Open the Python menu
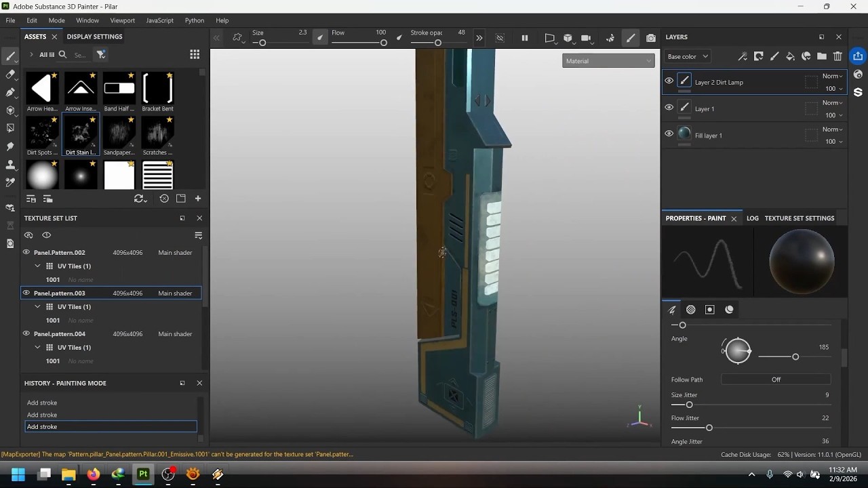The width and height of the screenshot is (868, 488). click(195, 20)
